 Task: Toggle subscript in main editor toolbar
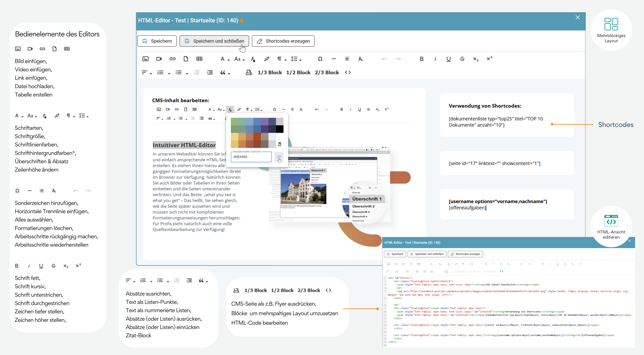click(x=476, y=59)
